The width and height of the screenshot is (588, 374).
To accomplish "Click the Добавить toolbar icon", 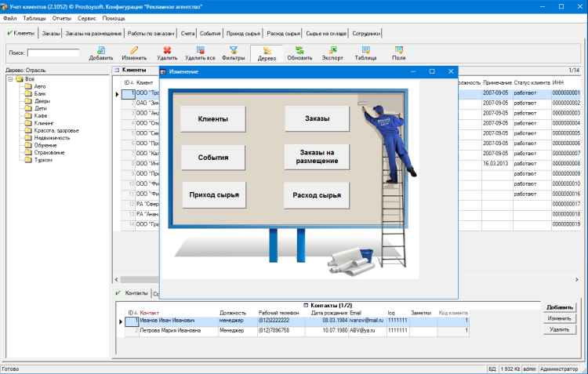I will [x=100, y=49].
